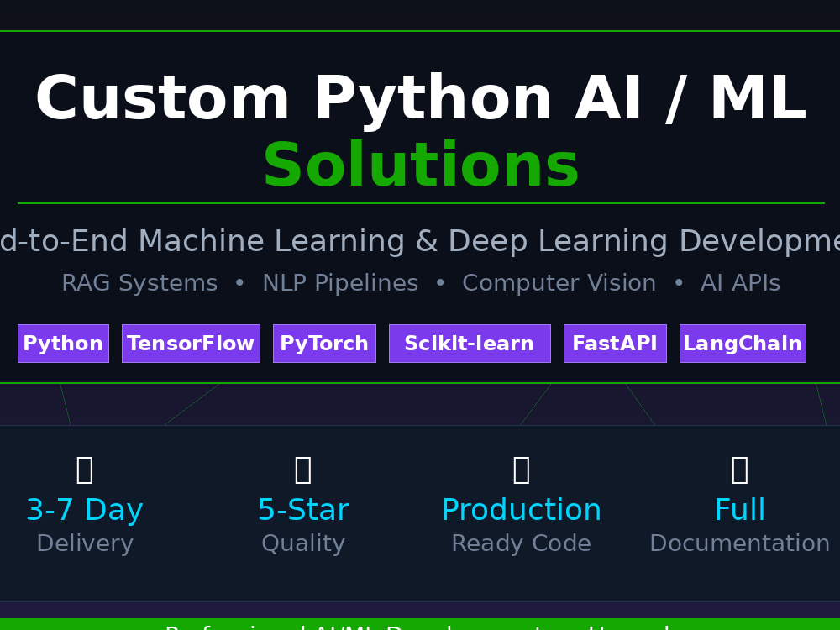This screenshot has width=840, height=630.
Task: Select the PyTorch badge
Action: tap(324, 344)
